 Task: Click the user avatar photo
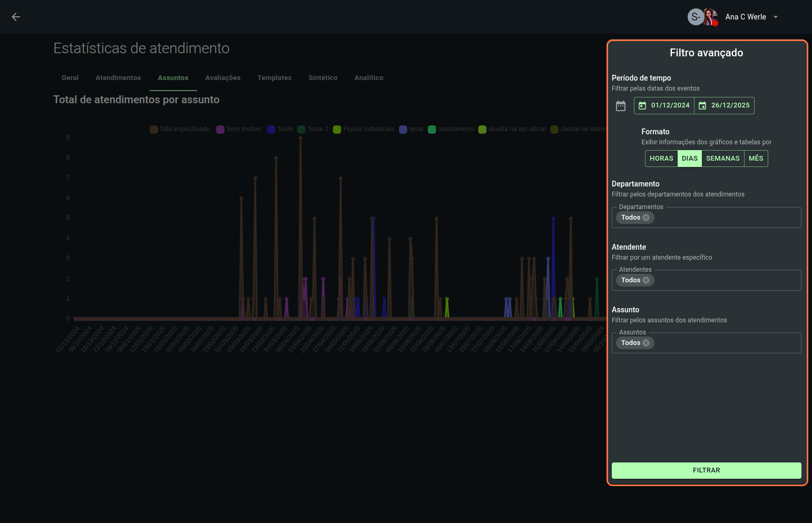pyautogui.click(x=710, y=17)
